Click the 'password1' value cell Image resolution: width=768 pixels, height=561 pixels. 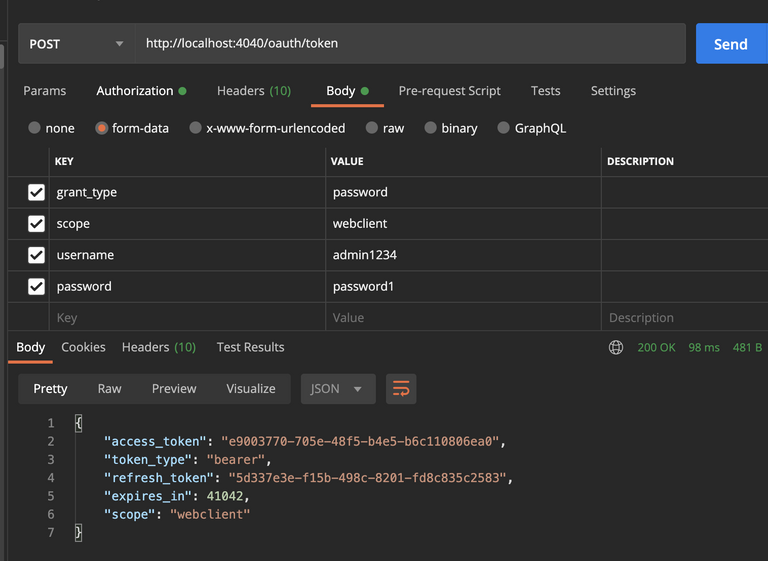coord(463,287)
